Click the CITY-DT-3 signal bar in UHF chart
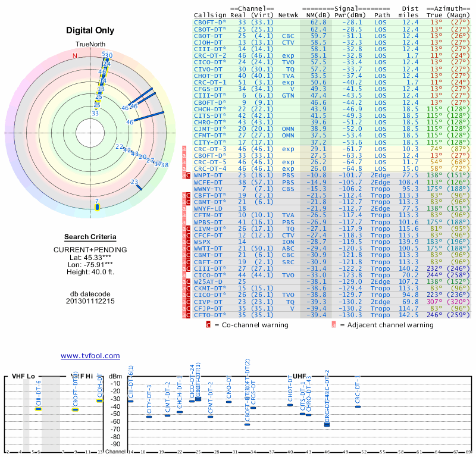 [x=149, y=417]
